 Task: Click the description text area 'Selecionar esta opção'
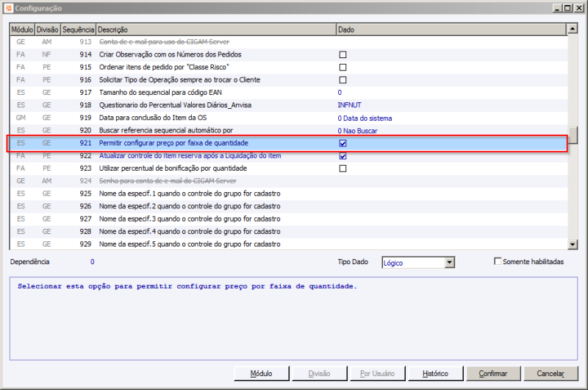(293, 319)
